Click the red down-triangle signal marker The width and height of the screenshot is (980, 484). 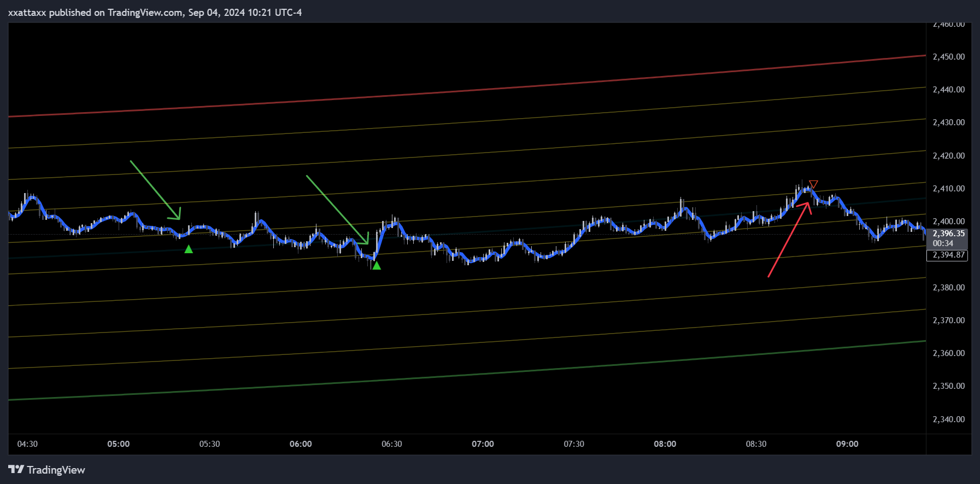click(813, 184)
